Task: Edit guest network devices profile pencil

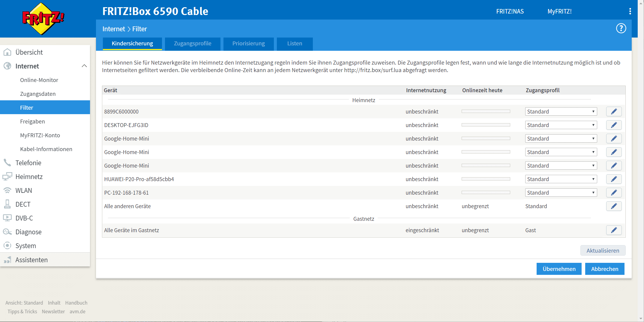Action: [614, 230]
